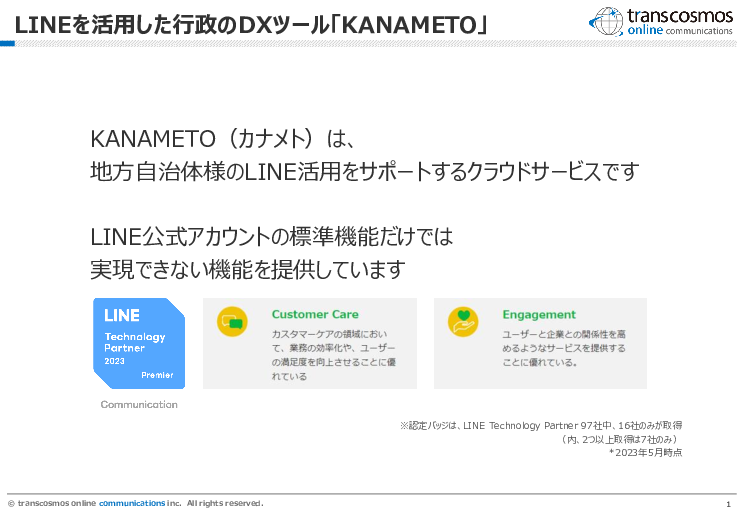Click the footnote starting '※認定バッジは'

[541, 425]
